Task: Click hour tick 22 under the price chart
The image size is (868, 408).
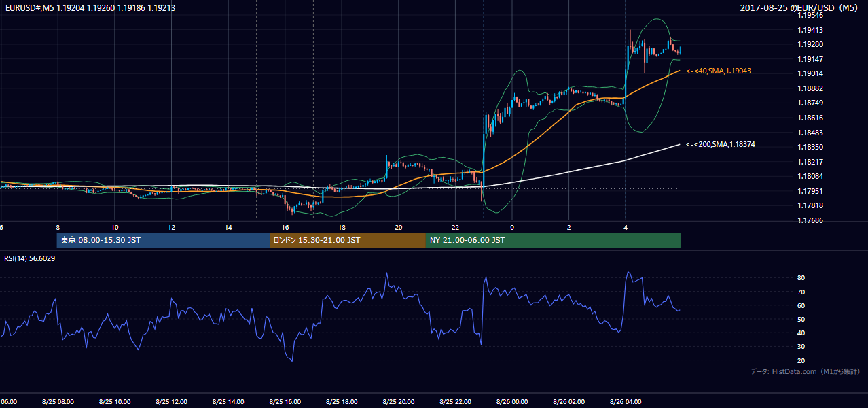Action: click(455, 227)
